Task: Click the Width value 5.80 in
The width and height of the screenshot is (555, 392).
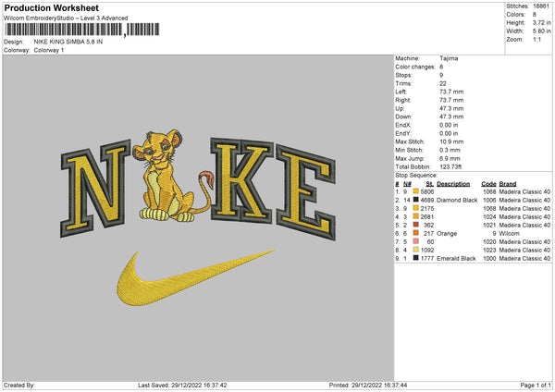Action: (x=542, y=31)
